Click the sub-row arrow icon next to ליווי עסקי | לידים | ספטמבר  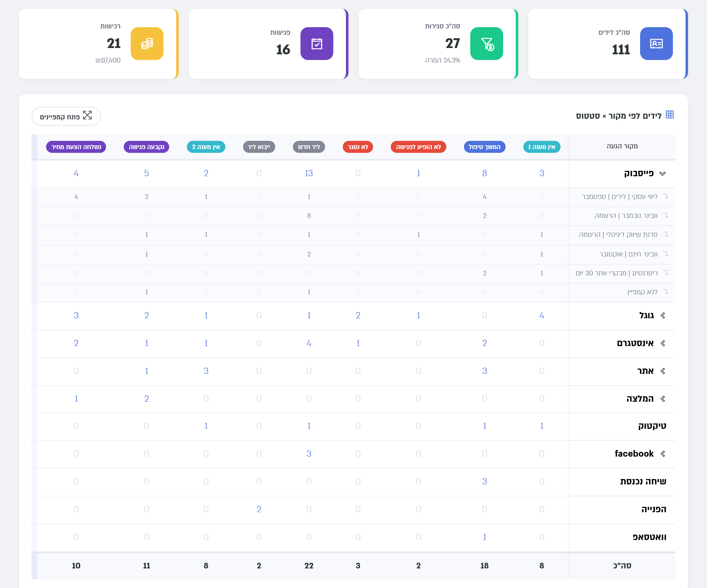666,196
